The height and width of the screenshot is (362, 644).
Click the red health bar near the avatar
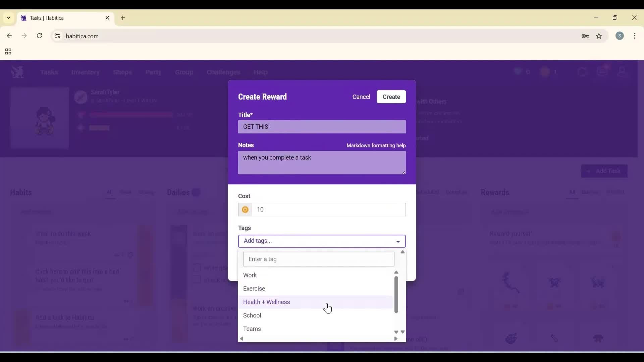(131, 115)
